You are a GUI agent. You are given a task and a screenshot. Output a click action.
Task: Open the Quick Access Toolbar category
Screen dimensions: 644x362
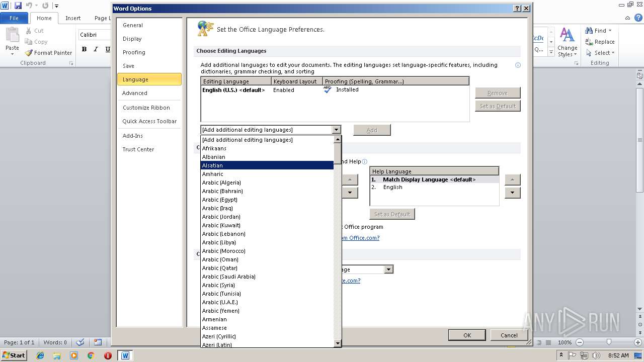coord(149,121)
